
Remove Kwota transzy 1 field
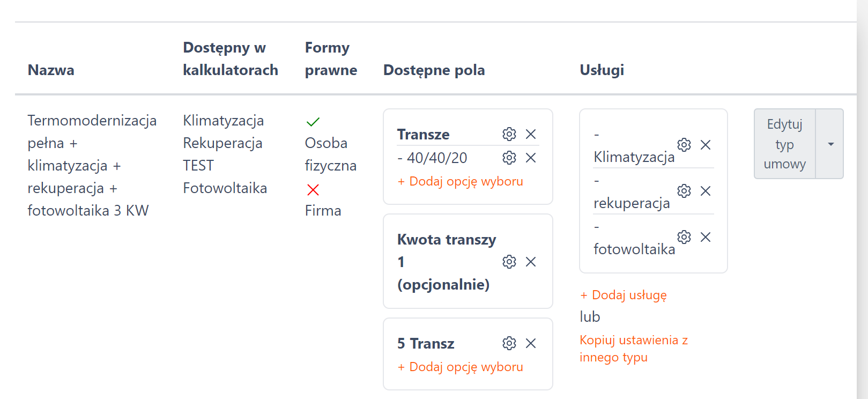[531, 262]
